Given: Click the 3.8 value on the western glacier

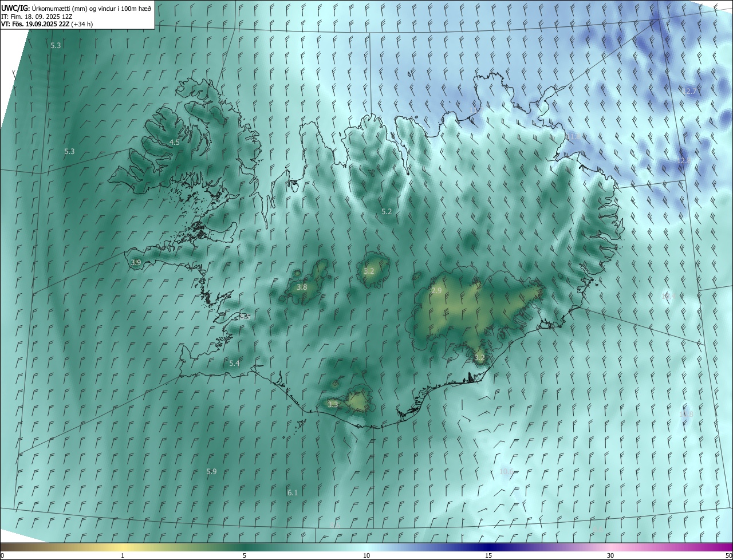Looking at the screenshot, I should pos(302,287).
